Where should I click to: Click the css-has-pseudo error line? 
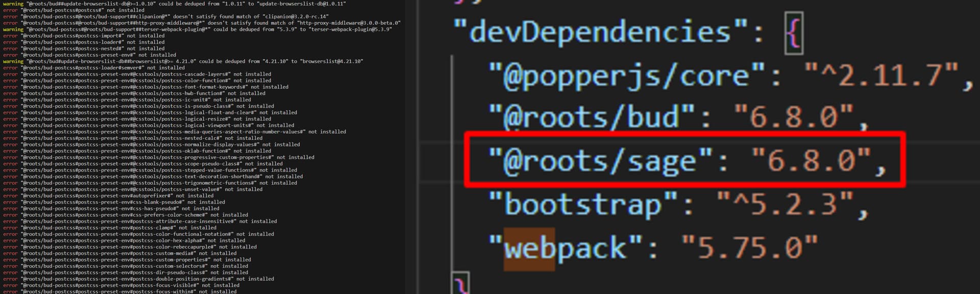click(x=111, y=208)
